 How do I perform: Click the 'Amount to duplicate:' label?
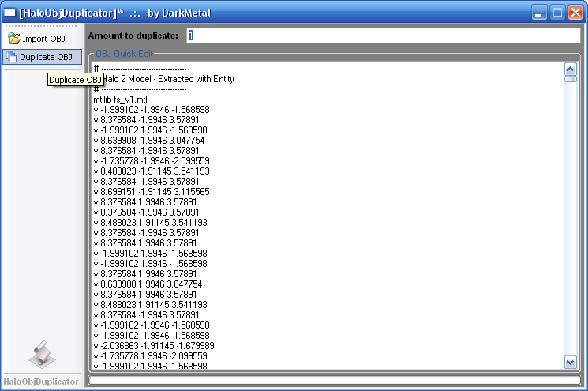click(x=133, y=36)
